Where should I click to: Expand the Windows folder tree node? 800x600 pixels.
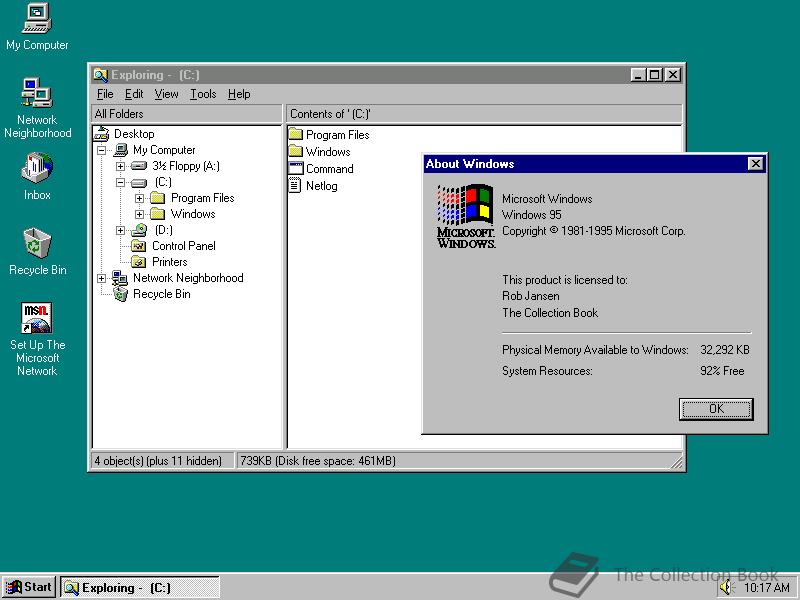click(139, 214)
